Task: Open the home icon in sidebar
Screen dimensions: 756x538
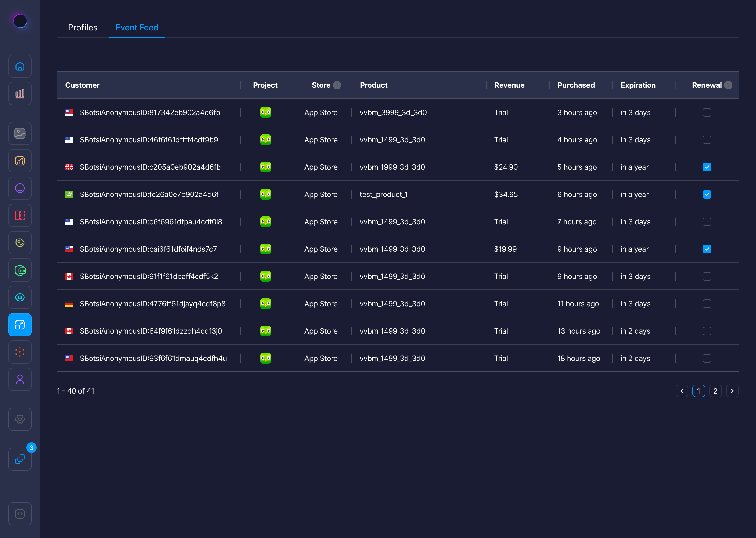Action: [20, 66]
